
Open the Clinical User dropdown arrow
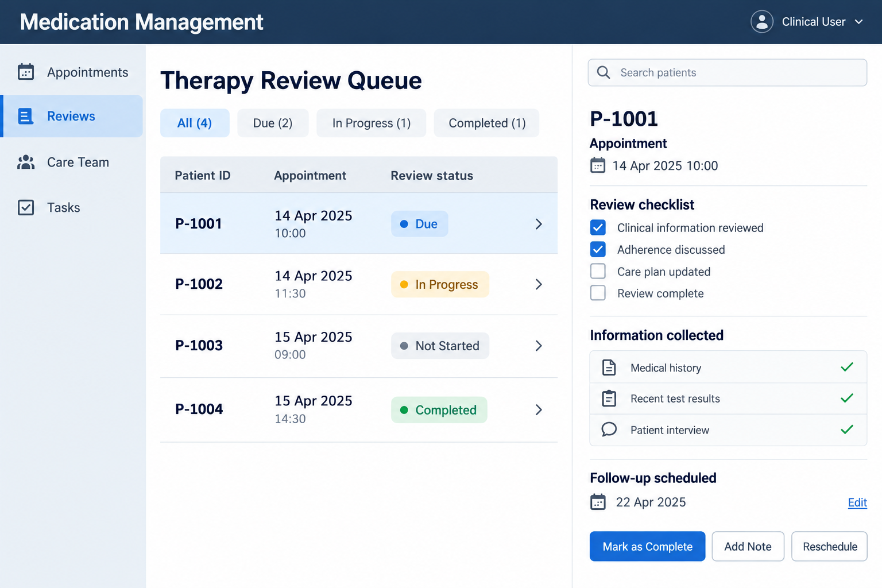[859, 22]
